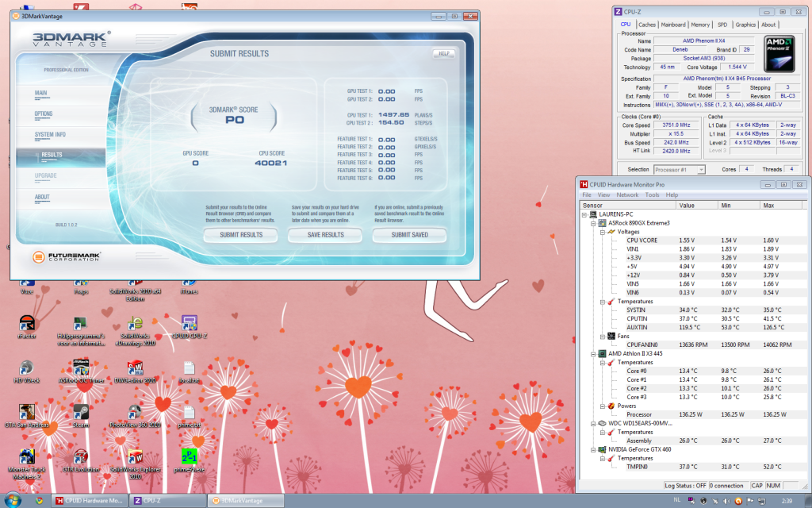
Task: Collapse the LAURENS-PC tree node
Action: click(x=584, y=214)
